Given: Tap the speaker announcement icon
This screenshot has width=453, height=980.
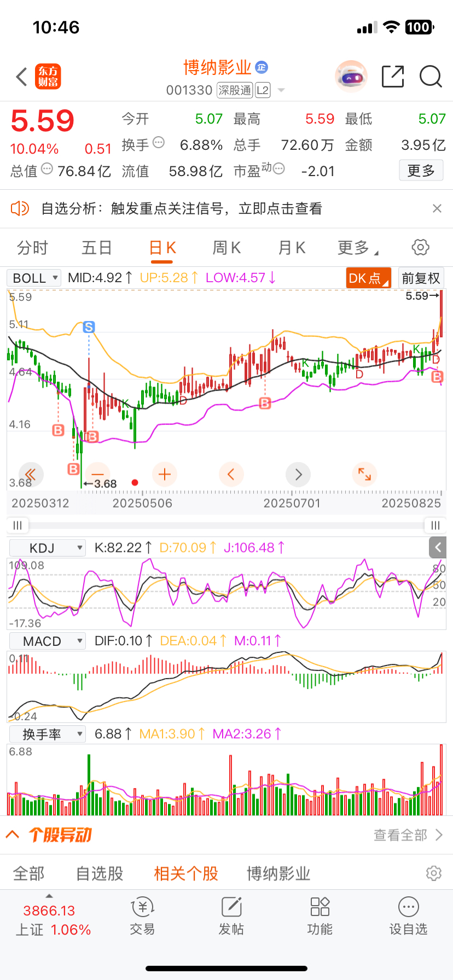Looking at the screenshot, I should click(20, 208).
